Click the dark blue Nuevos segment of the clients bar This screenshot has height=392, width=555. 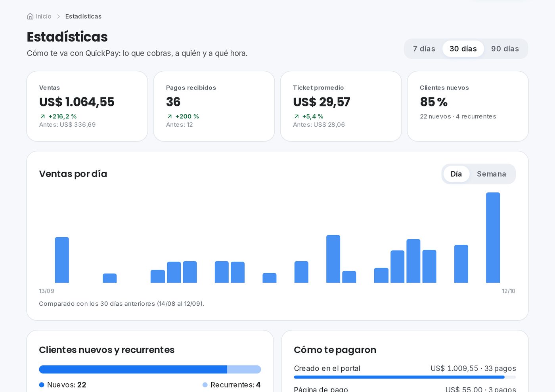[133, 369]
